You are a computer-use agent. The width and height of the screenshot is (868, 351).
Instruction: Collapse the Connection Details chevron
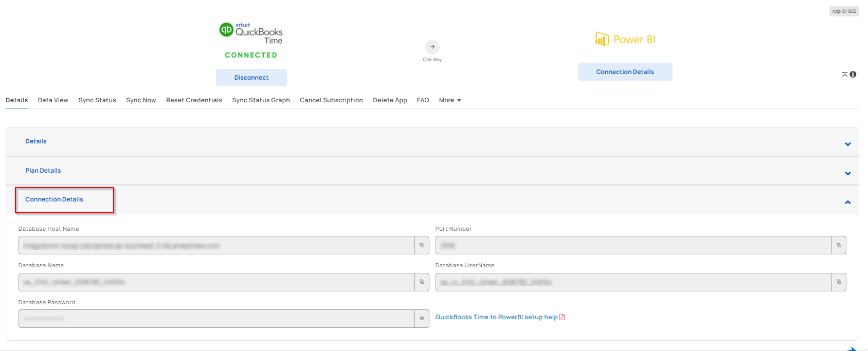pos(848,202)
